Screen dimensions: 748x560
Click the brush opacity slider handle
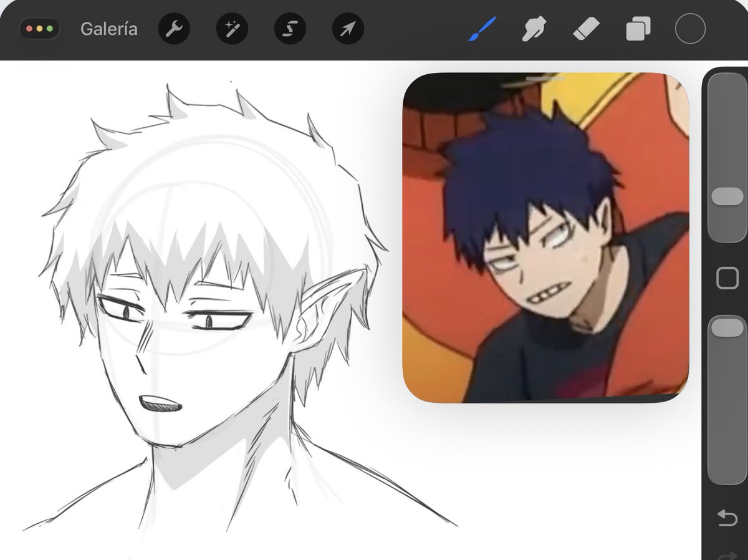pyautogui.click(x=727, y=328)
